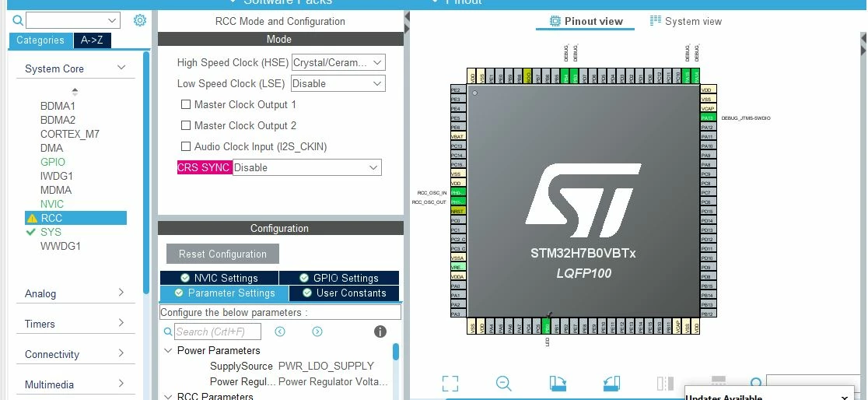Open the Parameter Settings tab

224,293
